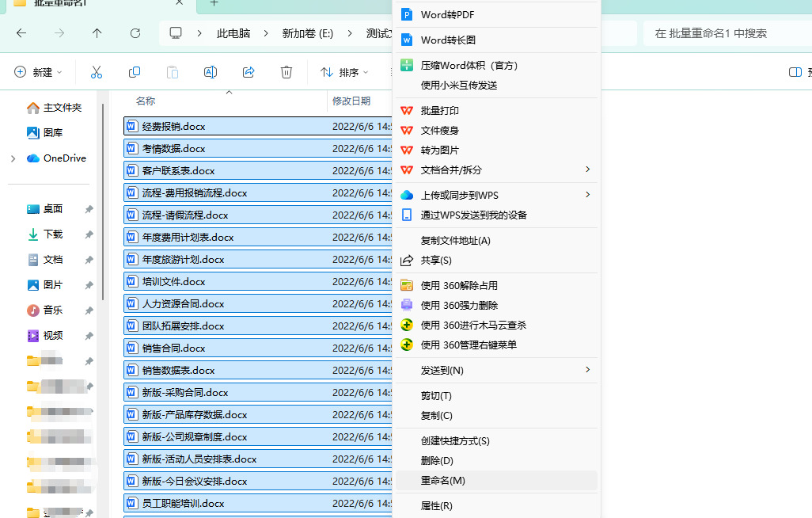Expand breadcrumb chevron after 新加卷 (E:)
The image size is (812, 518).
350,33
